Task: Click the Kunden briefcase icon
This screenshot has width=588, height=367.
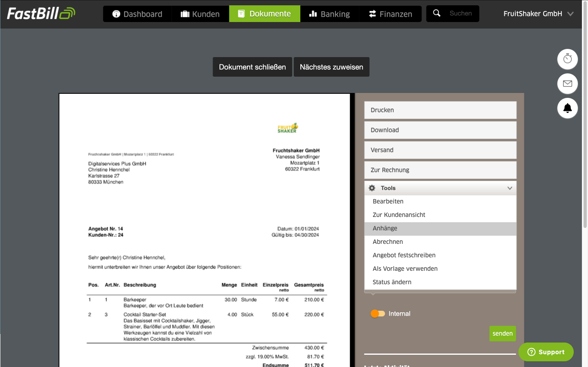Action: [185, 14]
